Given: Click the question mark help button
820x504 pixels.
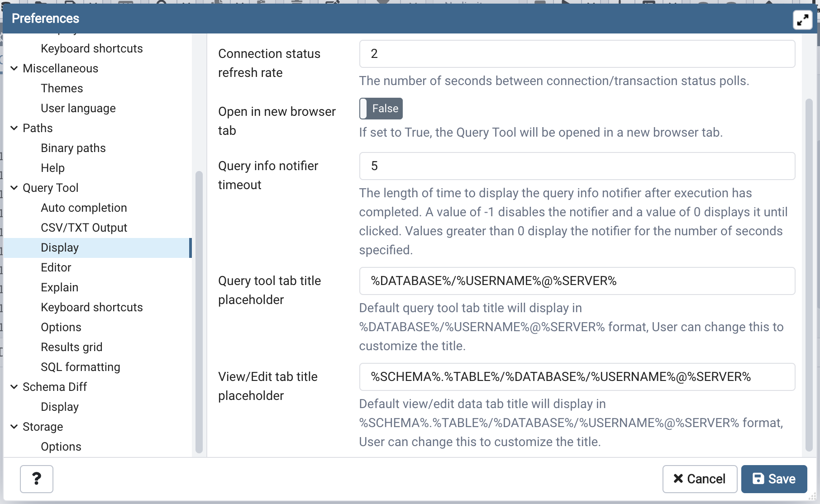Looking at the screenshot, I should tap(37, 479).
